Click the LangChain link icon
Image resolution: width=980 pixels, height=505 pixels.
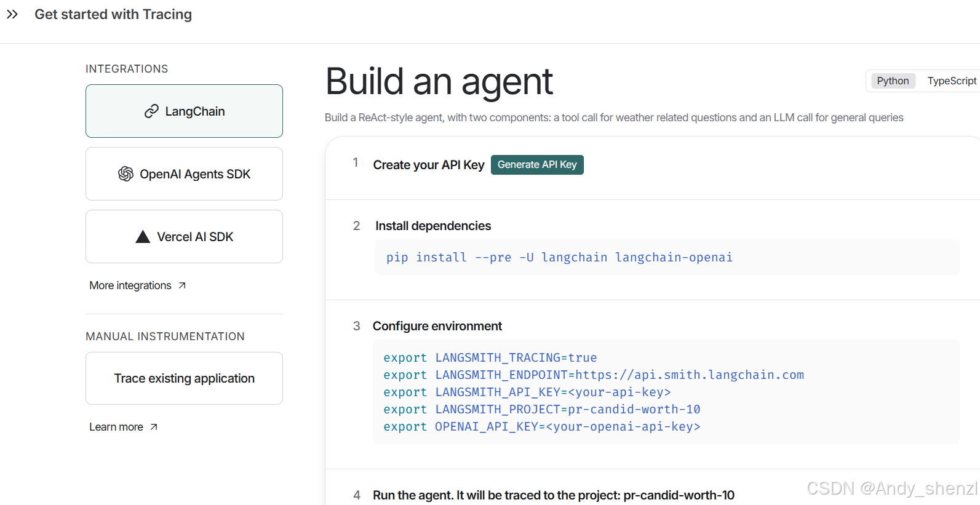[151, 111]
